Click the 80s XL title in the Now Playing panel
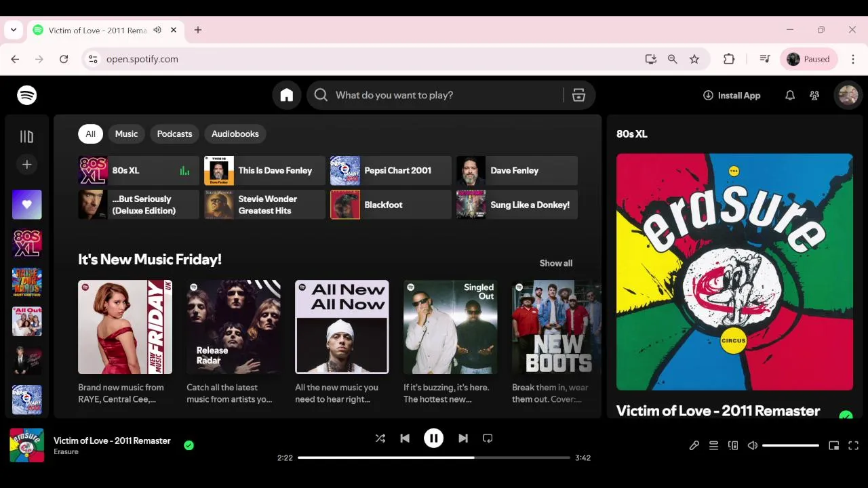The height and width of the screenshot is (488, 868). point(632,134)
